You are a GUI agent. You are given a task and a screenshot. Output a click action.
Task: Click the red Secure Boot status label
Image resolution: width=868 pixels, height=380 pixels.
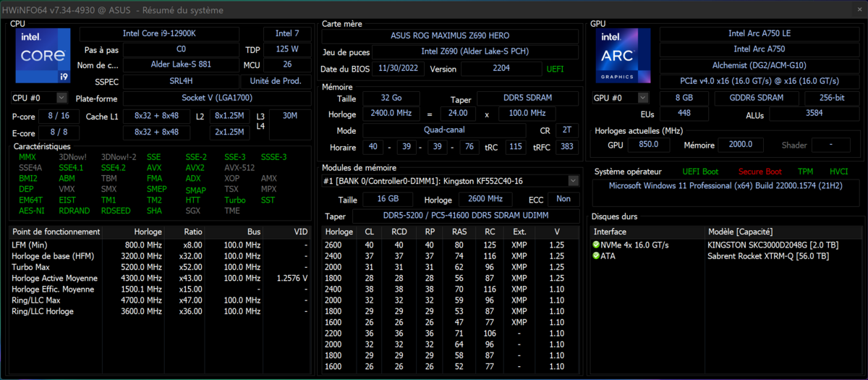tap(759, 172)
